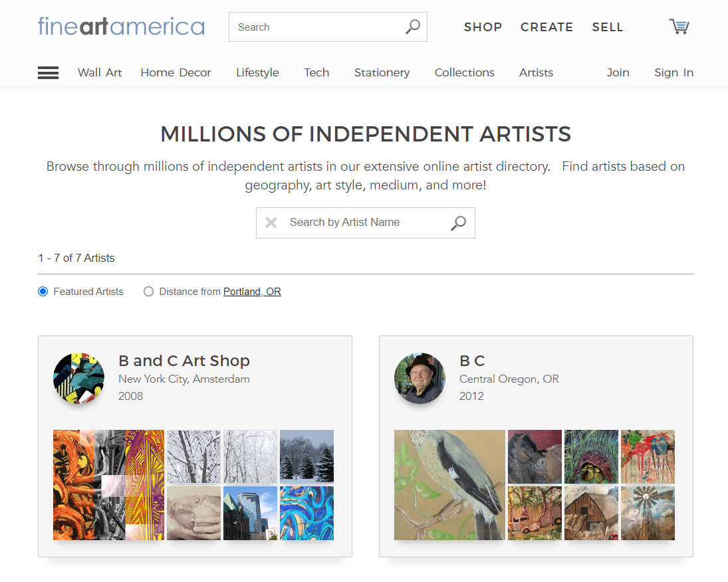The height and width of the screenshot is (582, 728).
Task: Open B C artist profile photo
Action: click(x=420, y=378)
